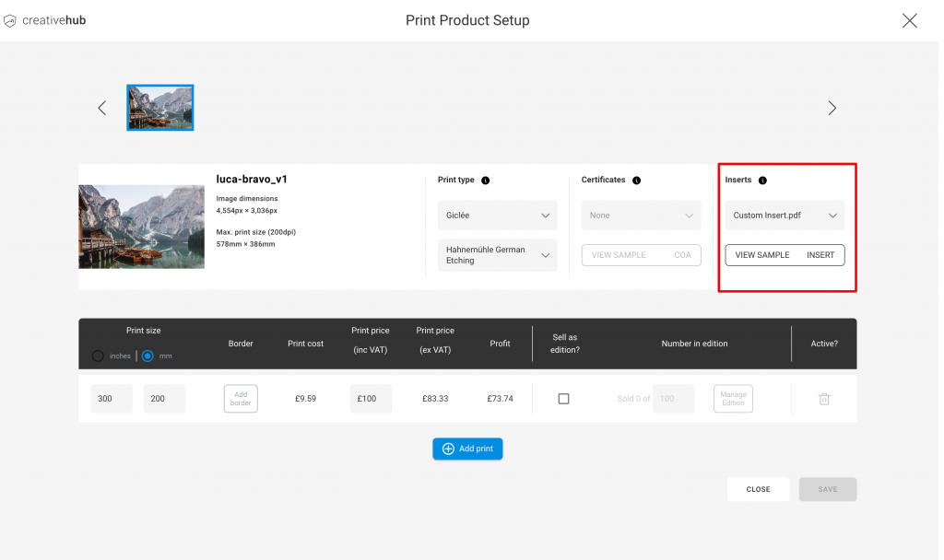Edit the print height field showing 200
944x560 pixels.
pos(164,399)
